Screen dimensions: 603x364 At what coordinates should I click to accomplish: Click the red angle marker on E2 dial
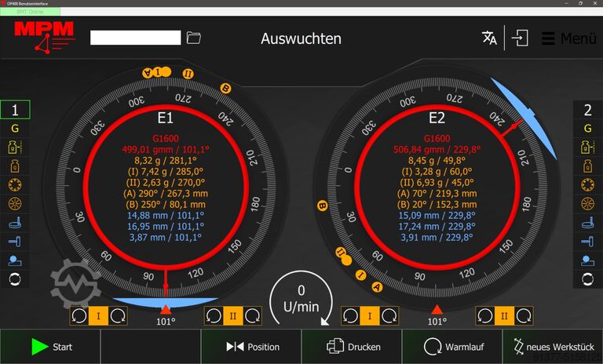tap(437, 309)
